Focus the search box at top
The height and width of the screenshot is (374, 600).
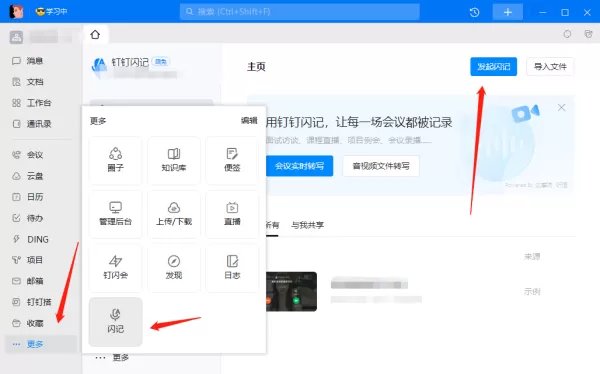(x=300, y=12)
